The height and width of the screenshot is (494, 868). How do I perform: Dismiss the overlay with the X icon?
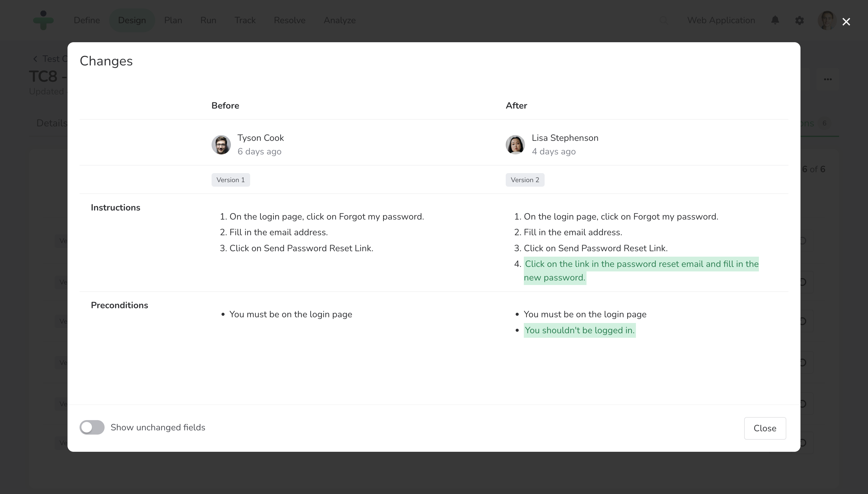pos(846,22)
